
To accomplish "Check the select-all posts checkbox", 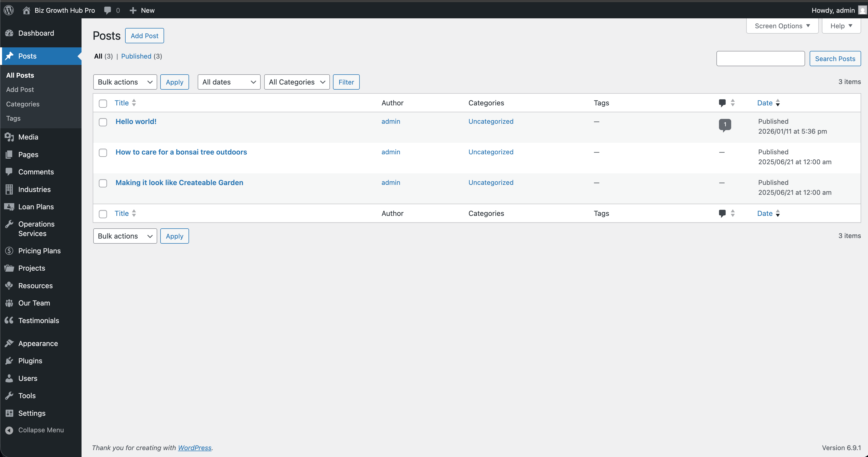I will click(103, 103).
